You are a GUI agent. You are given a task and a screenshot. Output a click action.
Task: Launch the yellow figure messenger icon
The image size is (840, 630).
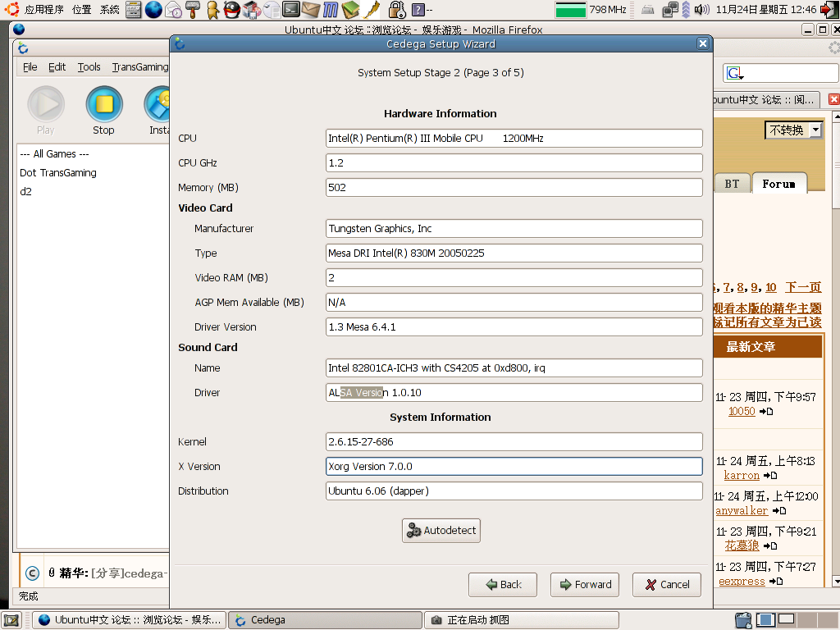pyautogui.click(x=212, y=9)
